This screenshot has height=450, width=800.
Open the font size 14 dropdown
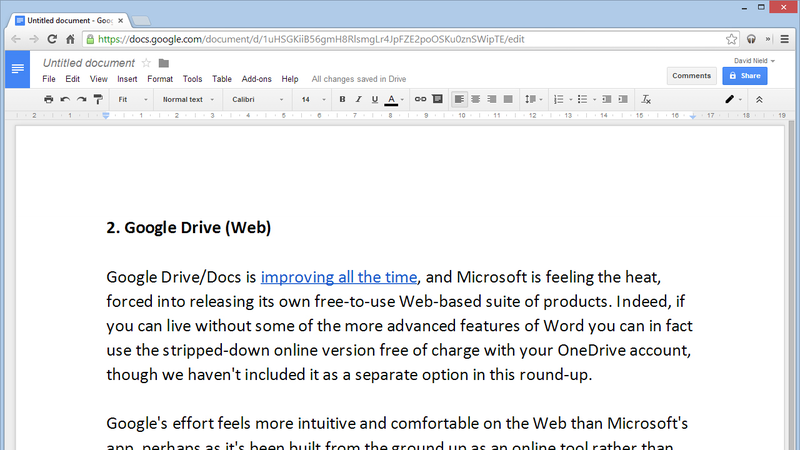click(x=313, y=99)
